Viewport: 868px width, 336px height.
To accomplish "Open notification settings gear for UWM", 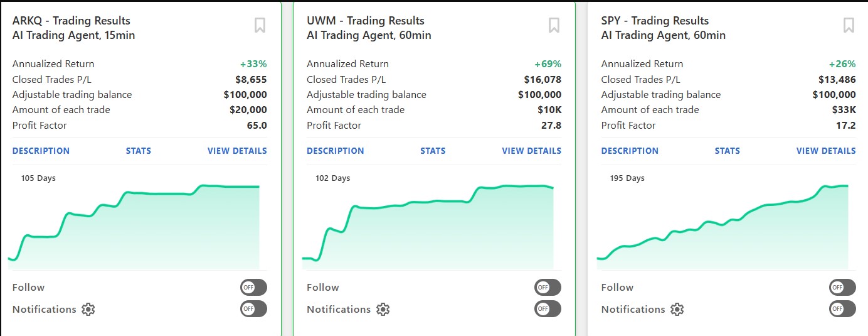I will [x=383, y=309].
